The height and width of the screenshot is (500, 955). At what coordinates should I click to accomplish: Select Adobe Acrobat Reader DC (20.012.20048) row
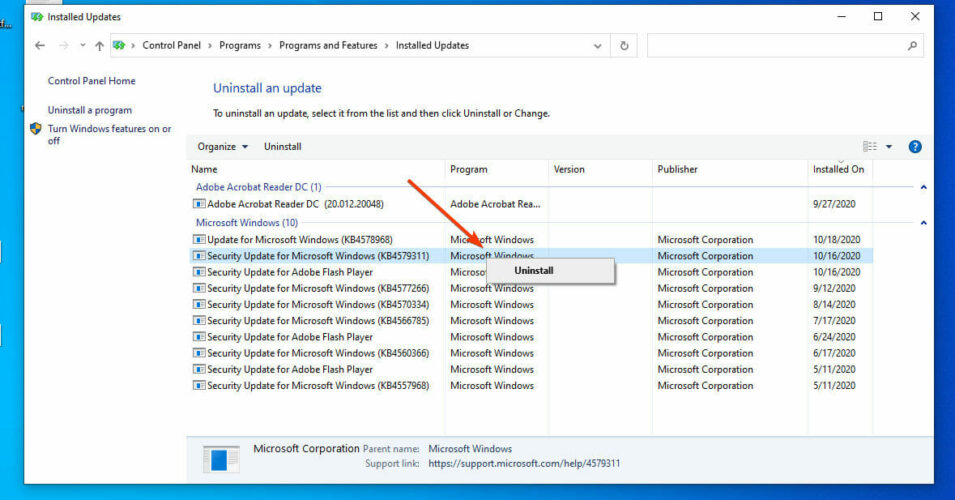(x=531, y=204)
